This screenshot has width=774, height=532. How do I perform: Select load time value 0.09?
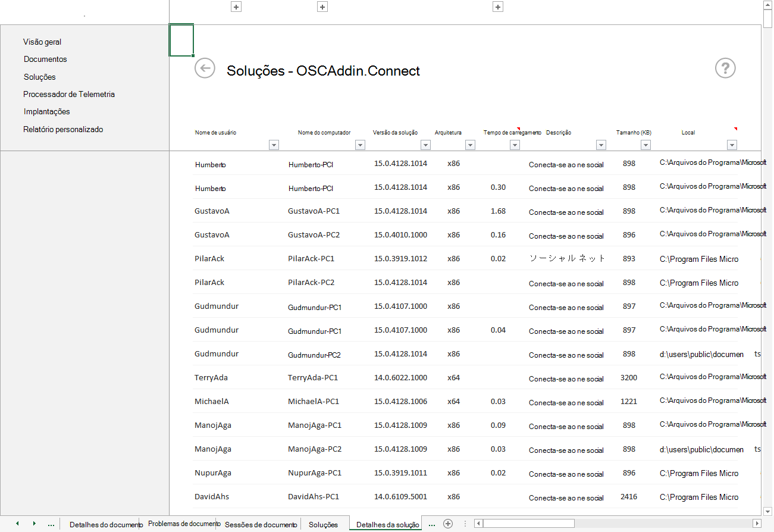(499, 425)
